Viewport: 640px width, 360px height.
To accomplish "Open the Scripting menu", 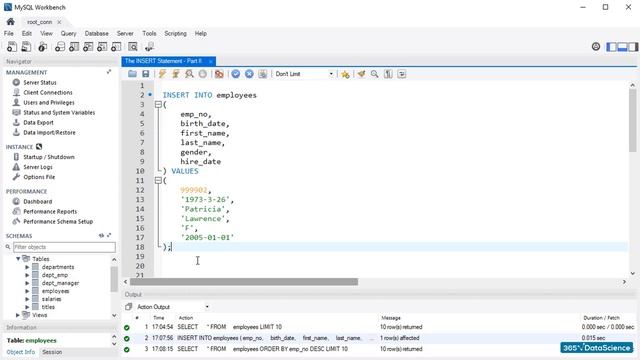I will pyautogui.click(x=176, y=33).
